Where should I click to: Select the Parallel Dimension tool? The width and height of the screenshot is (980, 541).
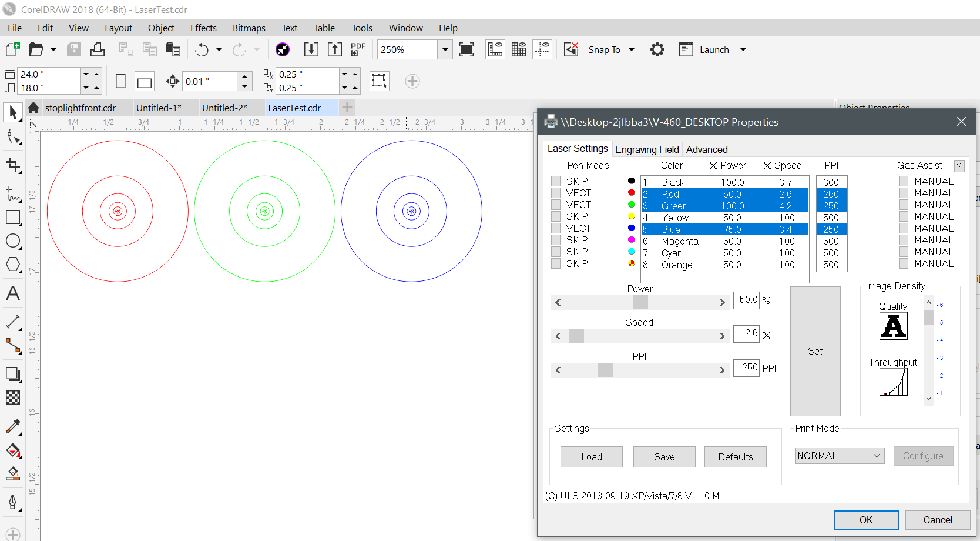(13, 322)
